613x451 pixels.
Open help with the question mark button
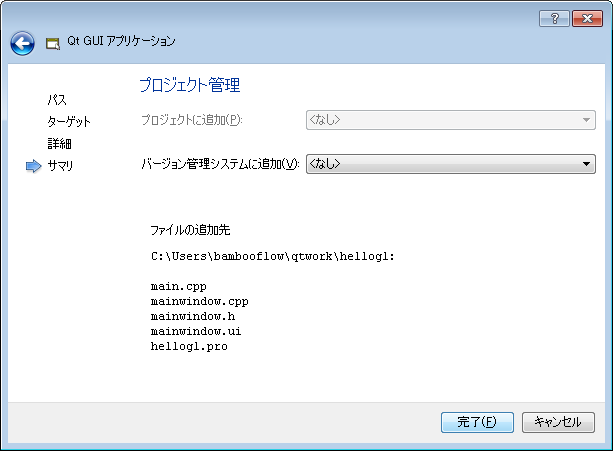(x=554, y=18)
